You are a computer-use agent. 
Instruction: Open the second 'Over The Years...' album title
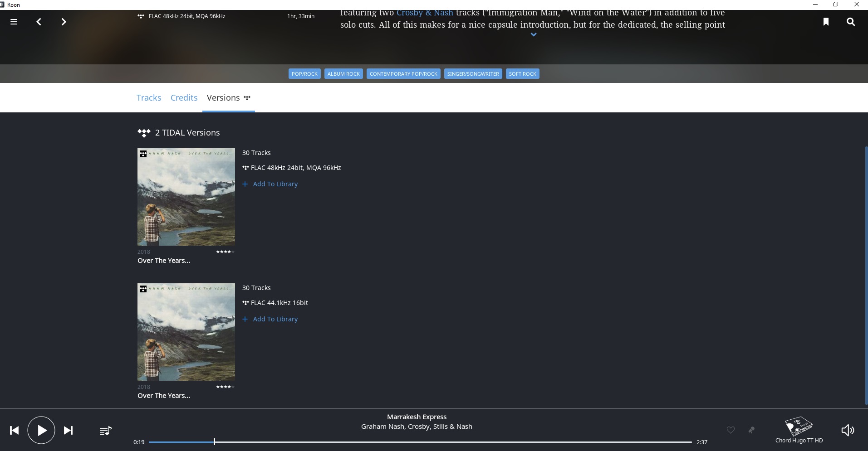click(164, 396)
